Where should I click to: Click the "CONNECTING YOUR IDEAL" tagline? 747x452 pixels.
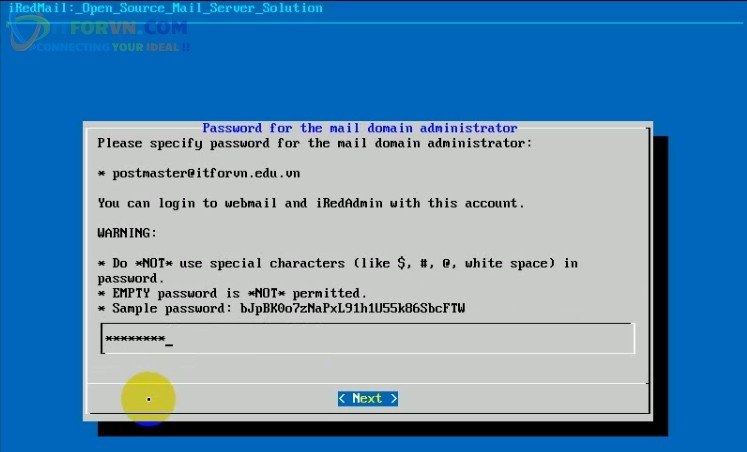click(x=112, y=47)
